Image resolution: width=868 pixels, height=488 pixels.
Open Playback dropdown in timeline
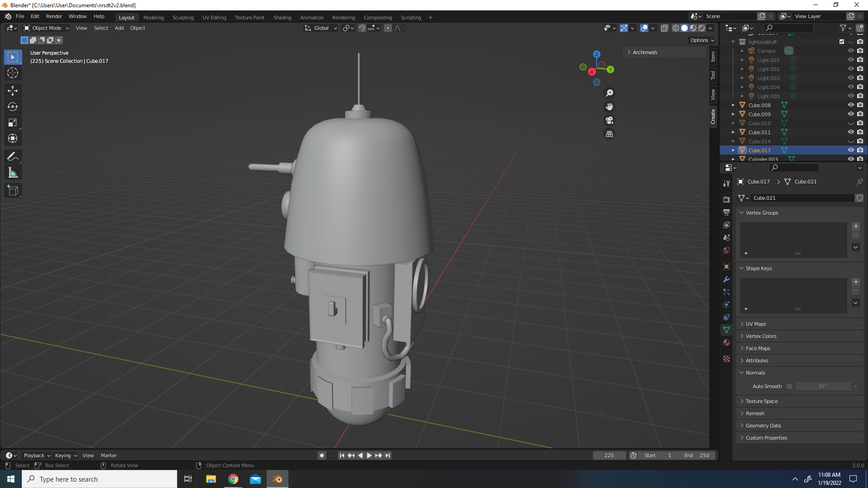[36, 455]
